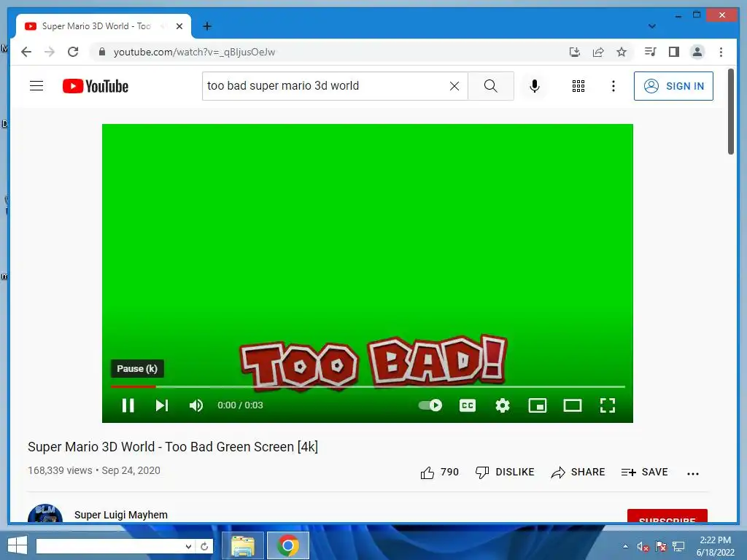SAVE video to a playlist
The image size is (747, 560).
point(645,472)
